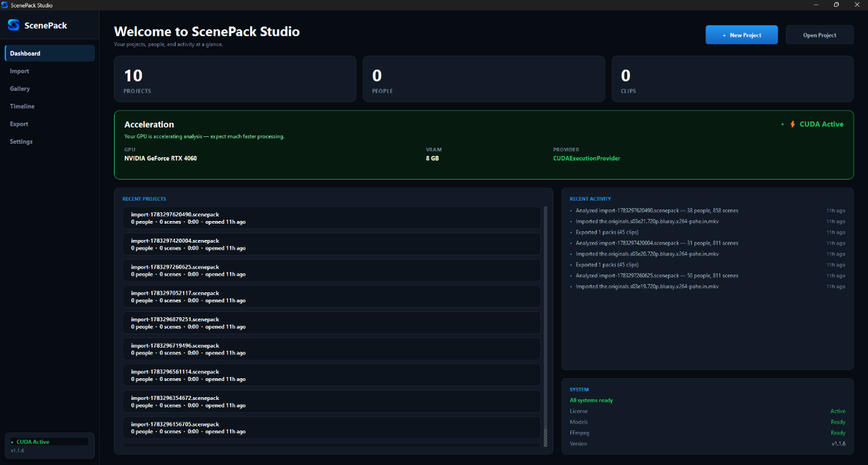Viewport: 868px width, 465px height.
Task: Click the CUDAExecutionProvider value
Action: (x=587, y=158)
